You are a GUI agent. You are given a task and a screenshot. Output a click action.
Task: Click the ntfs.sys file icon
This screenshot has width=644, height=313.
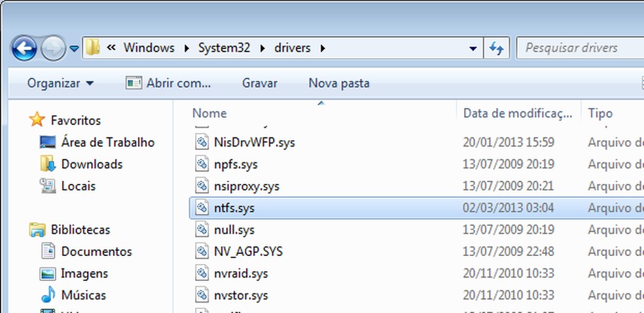[x=202, y=208]
